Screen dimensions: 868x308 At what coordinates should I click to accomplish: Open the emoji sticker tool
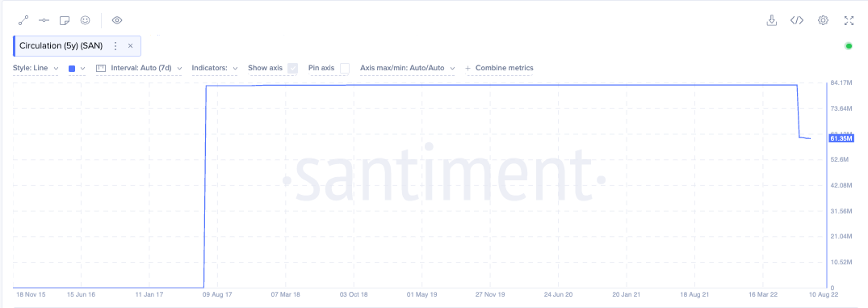coord(85,20)
